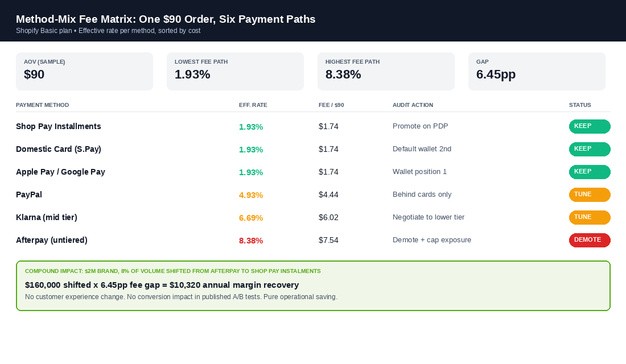Click the Negotiate to lower tier action
The height and width of the screenshot is (364, 626).
[x=429, y=217]
